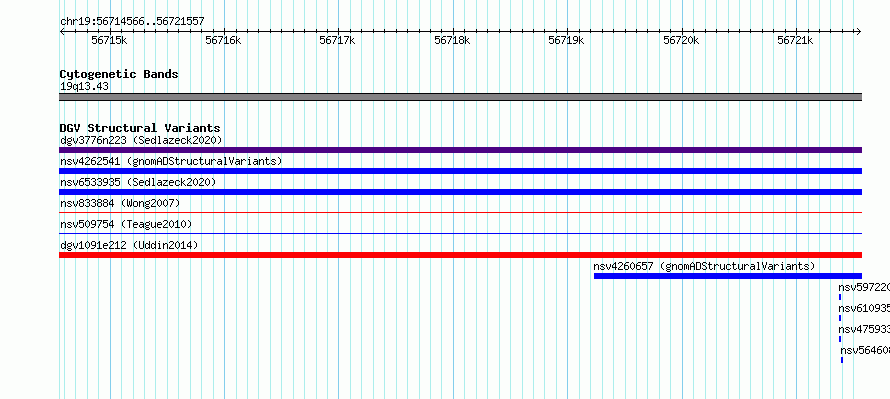This screenshot has width=890, height=399.
Task: Click the dgv3776n223 (Sedlazeck2020) label
Action: pos(141,140)
